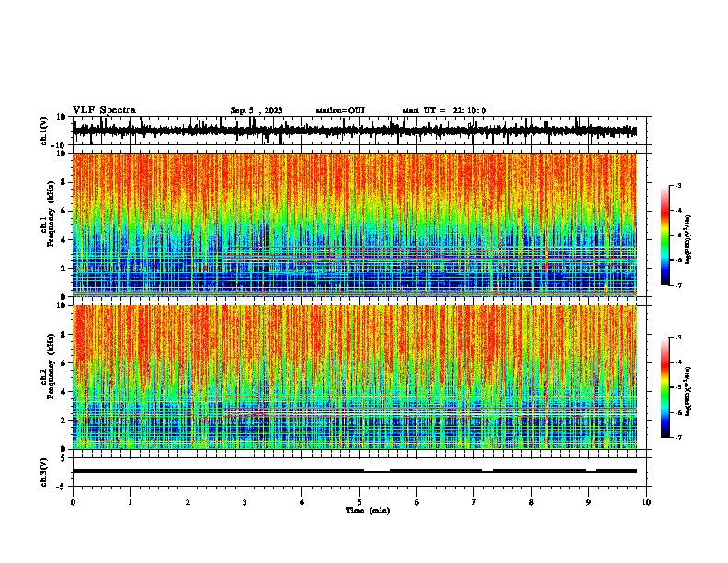Click the ch.1 waveform trace panel

(x=359, y=131)
